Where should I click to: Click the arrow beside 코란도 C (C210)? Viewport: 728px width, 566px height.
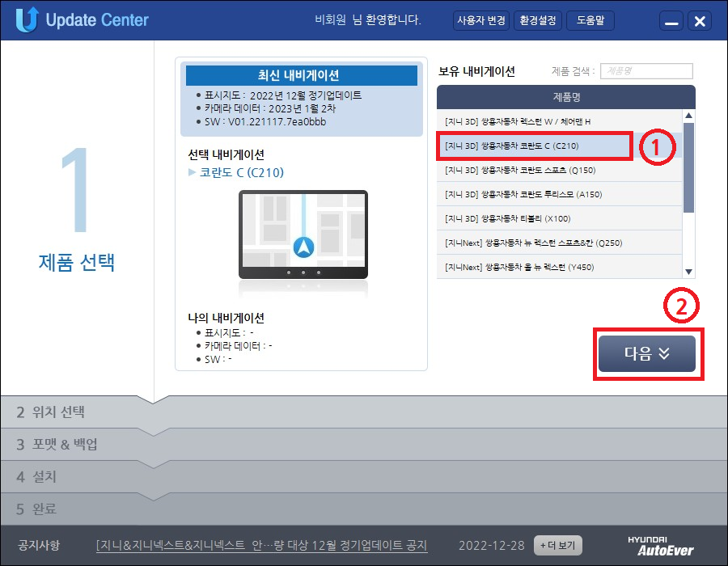tap(192, 172)
